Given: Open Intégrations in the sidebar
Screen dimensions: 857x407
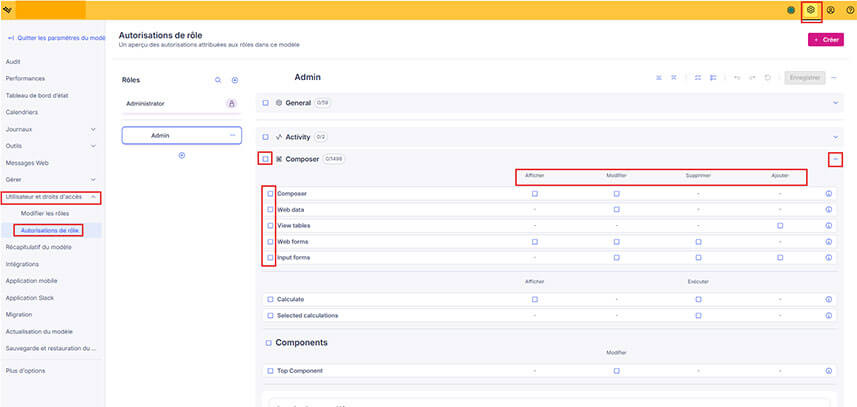Looking at the screenshot, I should click(x=22, y=264).
